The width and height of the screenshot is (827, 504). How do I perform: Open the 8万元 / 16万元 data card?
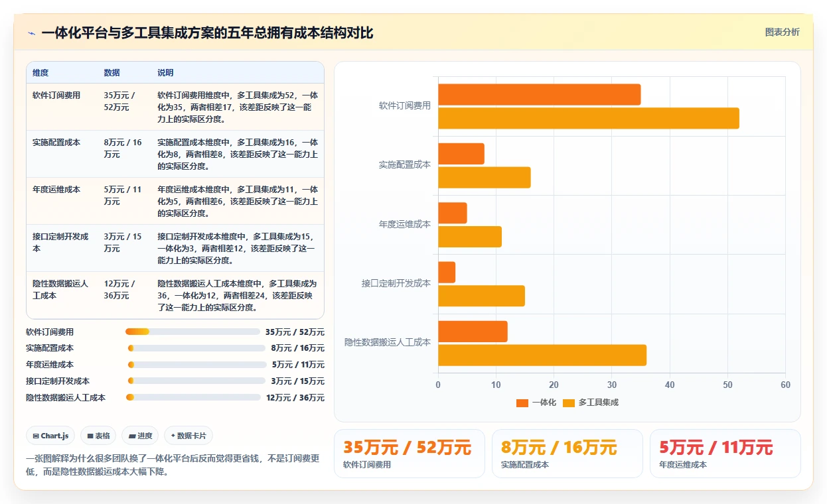click(x=567, y=454)
